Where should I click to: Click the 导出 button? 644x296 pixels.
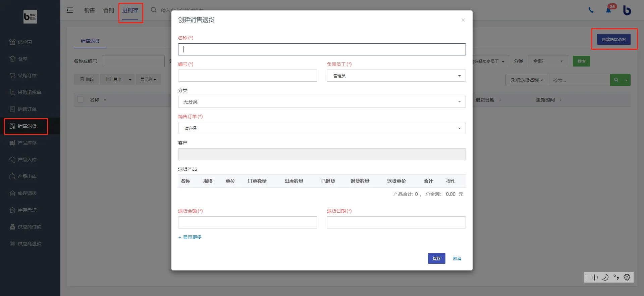click(x=113, y=80)
